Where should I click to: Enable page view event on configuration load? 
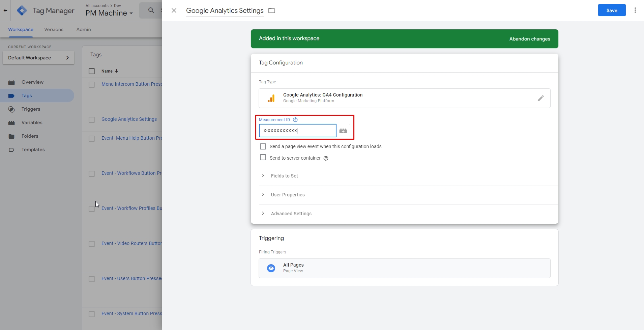tap(263, 146)
